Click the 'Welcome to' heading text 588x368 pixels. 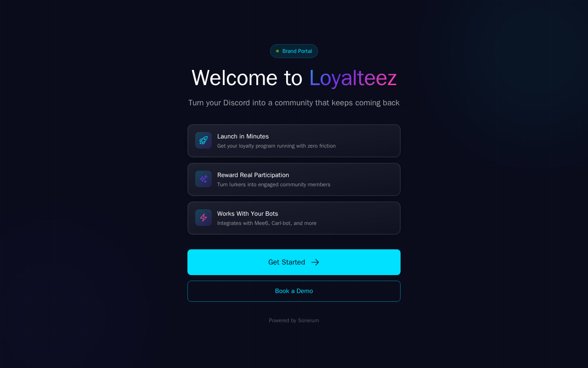click(247, 78)
